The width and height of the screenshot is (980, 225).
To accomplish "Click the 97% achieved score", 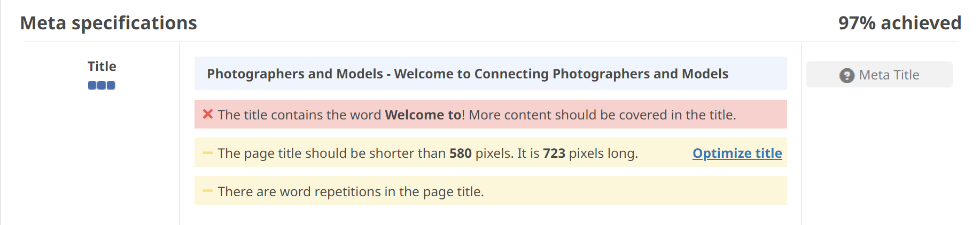I will point(899,23).
